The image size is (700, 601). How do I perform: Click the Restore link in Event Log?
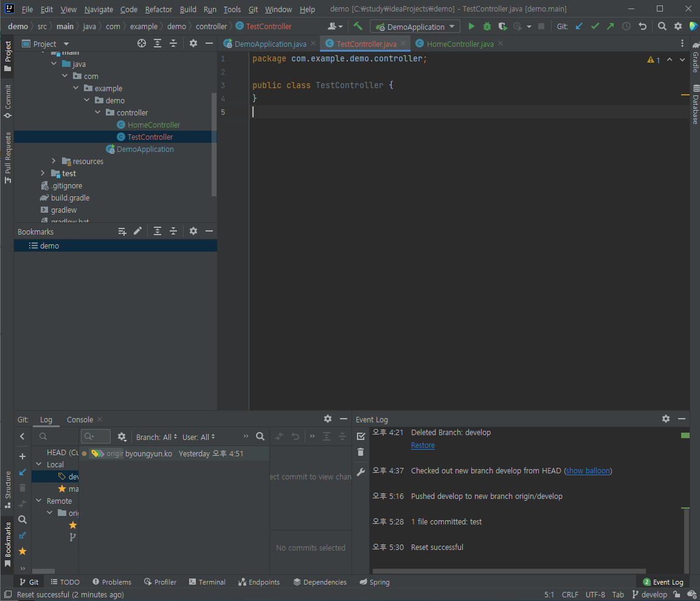coord(423,445)
